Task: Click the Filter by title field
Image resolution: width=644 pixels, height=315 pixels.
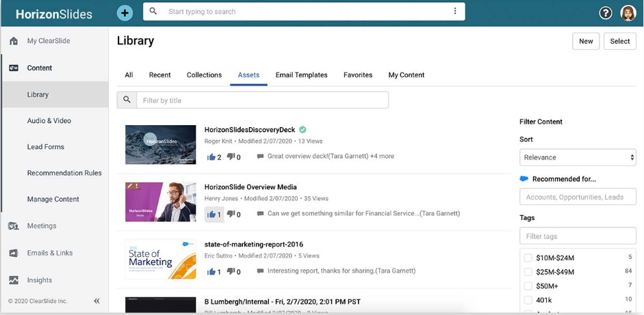Action: tap(262, 100)
